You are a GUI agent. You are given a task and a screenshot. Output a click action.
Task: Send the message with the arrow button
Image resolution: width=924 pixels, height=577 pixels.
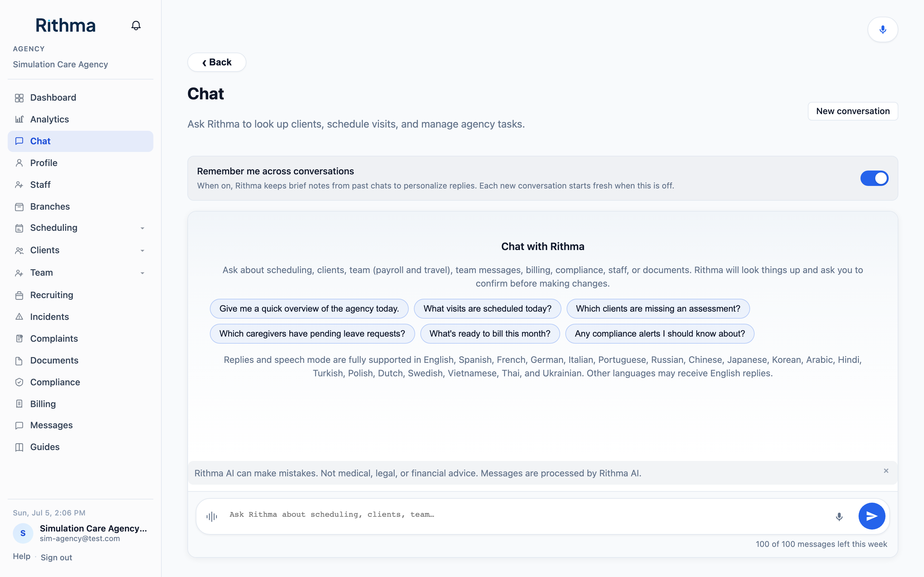(872, 516)
